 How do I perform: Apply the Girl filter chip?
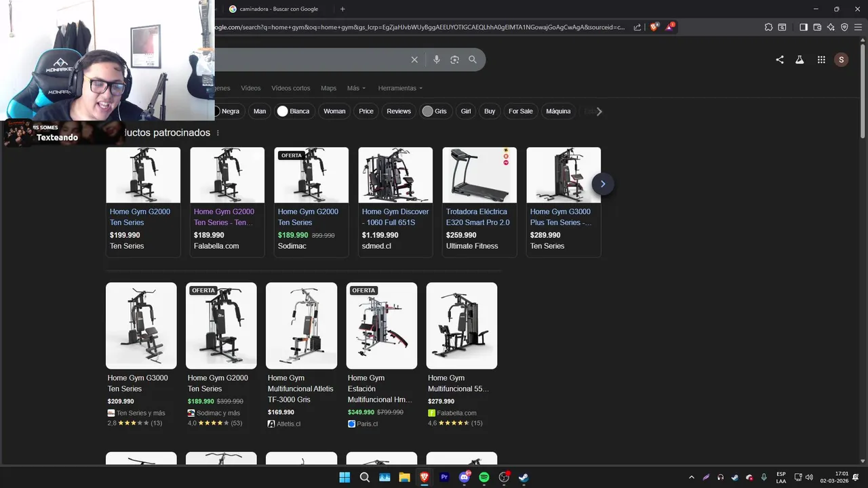pos(466,111)
